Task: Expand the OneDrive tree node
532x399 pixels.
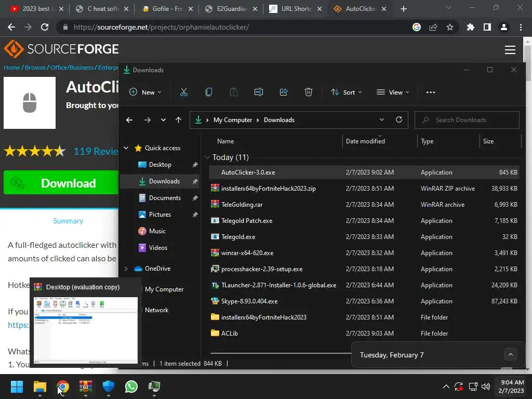Action: pyautogui.click(x=126, y=269)
